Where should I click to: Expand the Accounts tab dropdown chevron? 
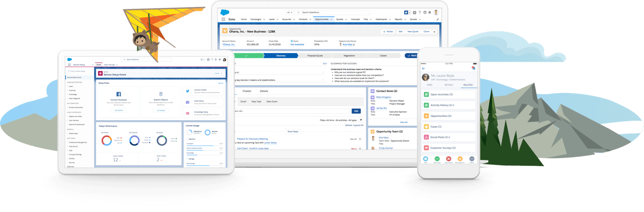coord(294,19)
